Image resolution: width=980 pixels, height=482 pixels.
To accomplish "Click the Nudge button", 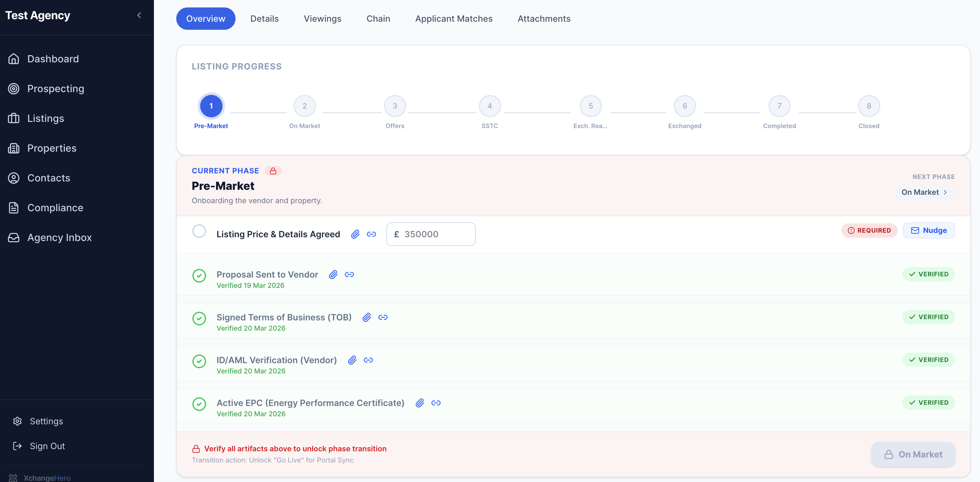I will pos(928,230).
